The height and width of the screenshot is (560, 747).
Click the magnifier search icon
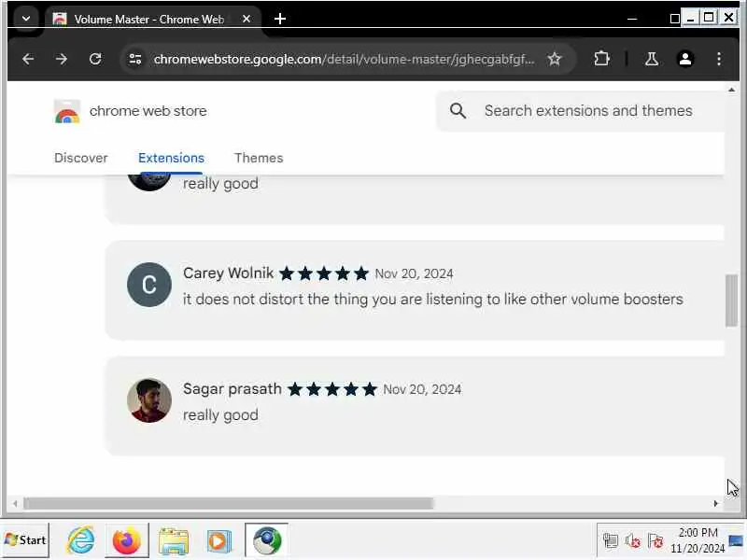point(458,111)
